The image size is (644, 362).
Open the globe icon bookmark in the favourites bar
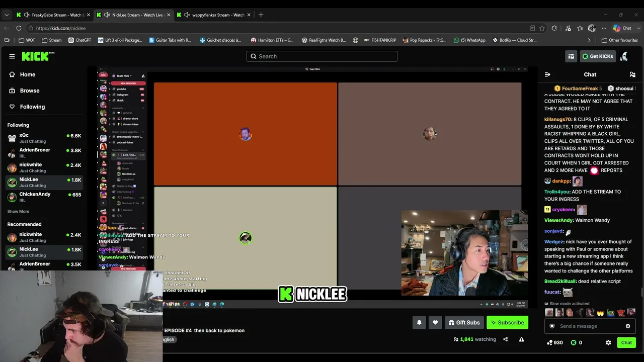point(355,40)
